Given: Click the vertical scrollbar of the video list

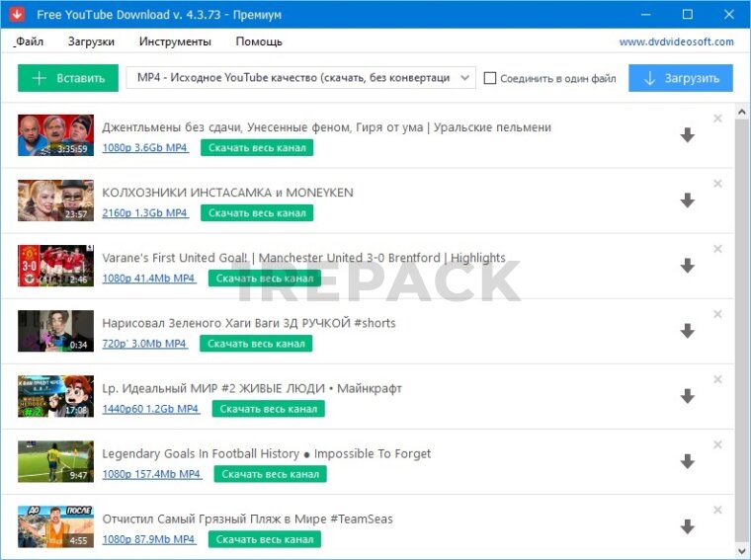Looking at the screenshot, I should click(741, 326).
